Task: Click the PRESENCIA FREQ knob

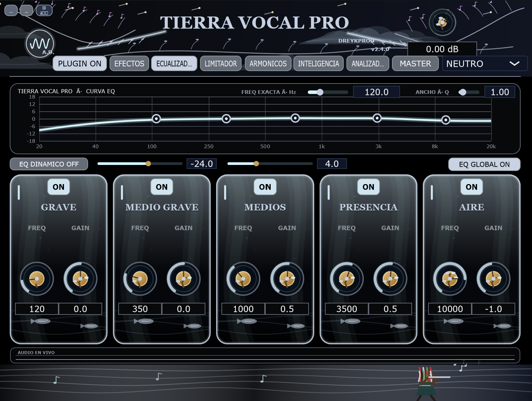Action: pos(347,279)
